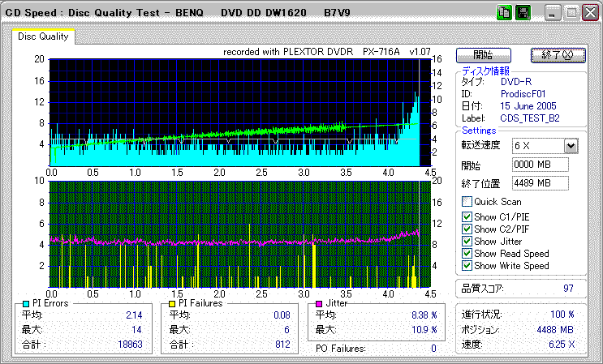Turn off Show Read Speed
Viewport: 603px width, 364px height.
point(467,254)
